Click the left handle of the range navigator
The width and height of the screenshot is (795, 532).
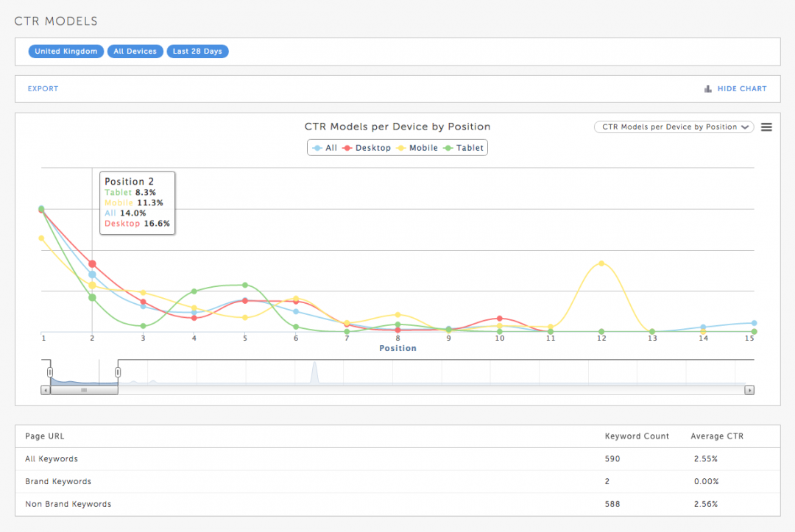(50, 372)
